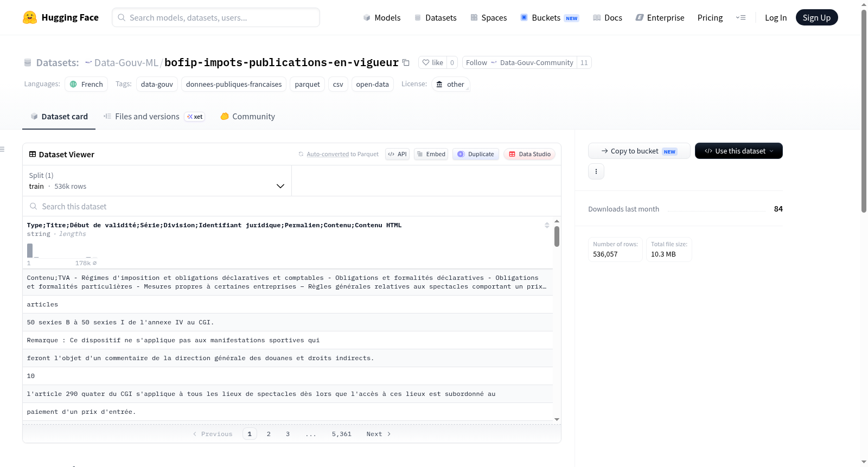Click the Previous page button

click(213, 434)
